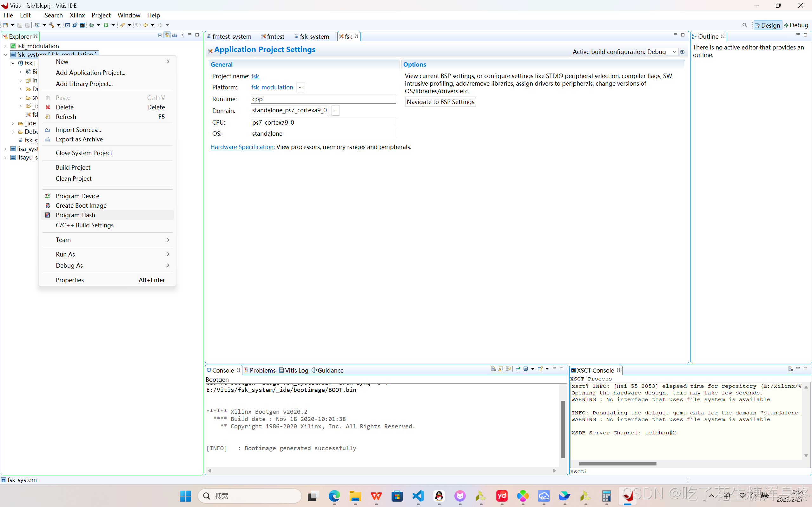This screenshot has height=507, width=812.
Task: Click the toolbar search magnifier icon
Action: click(745, 25)
